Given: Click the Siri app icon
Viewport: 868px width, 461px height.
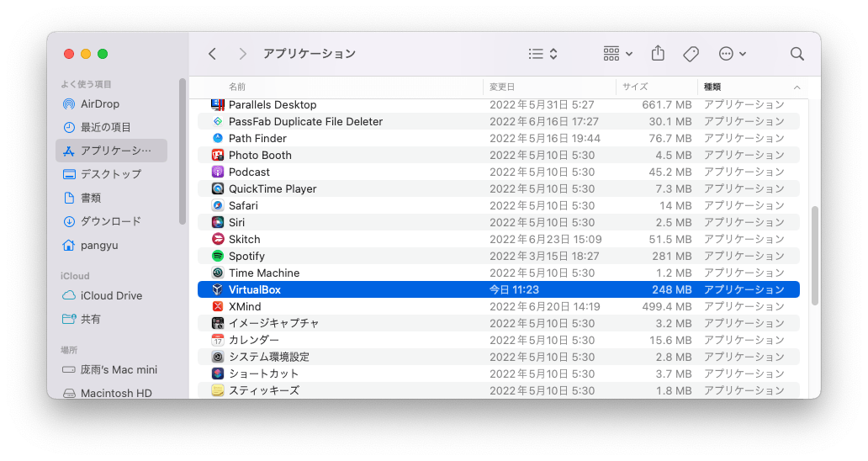Looking at the screenshot, I should (x=218, y=222).
